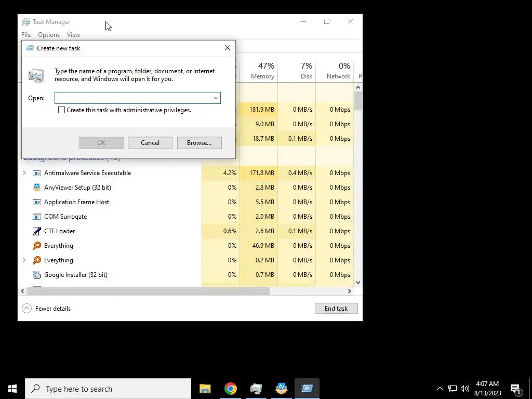
Task: Click the Run computer icon in dialog
Action: [x=36, y=76]
